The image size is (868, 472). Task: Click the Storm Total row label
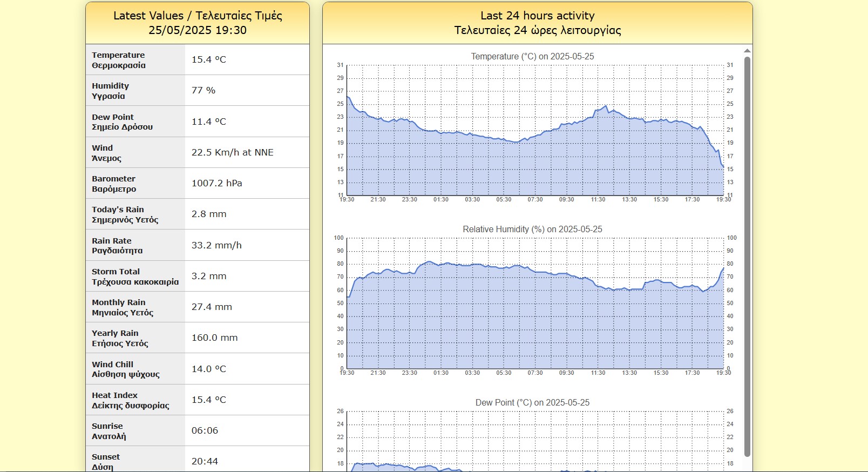coord(135,277)
